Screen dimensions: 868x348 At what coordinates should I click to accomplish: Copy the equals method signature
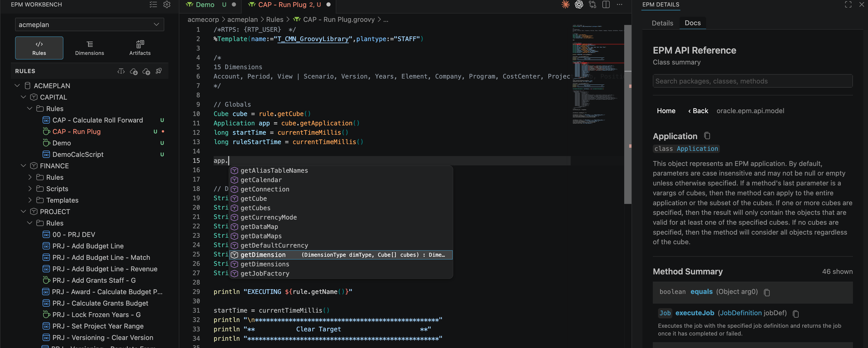767,292
